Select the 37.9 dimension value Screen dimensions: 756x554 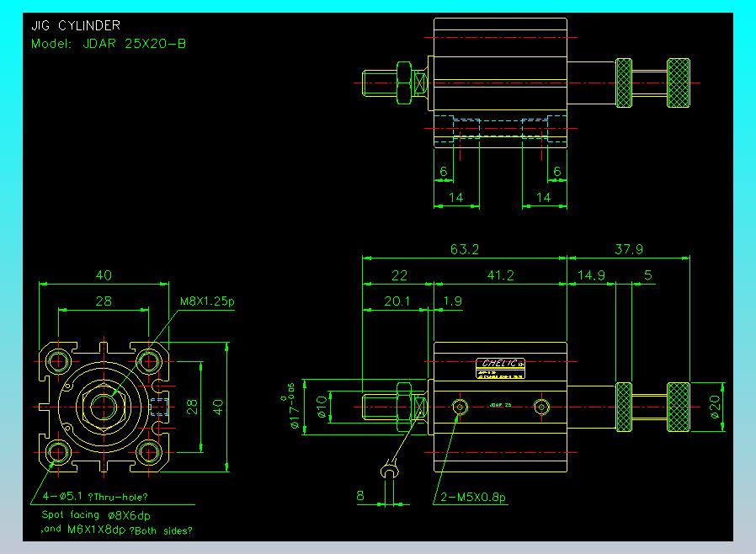click(x=629, y=249)
